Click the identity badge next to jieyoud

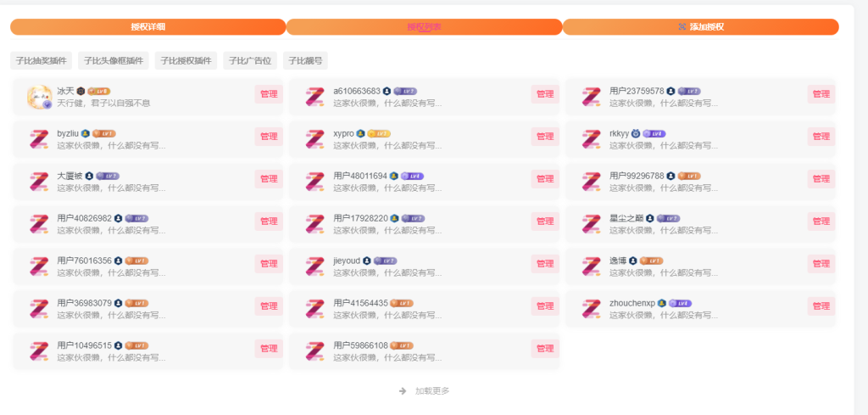366,261
